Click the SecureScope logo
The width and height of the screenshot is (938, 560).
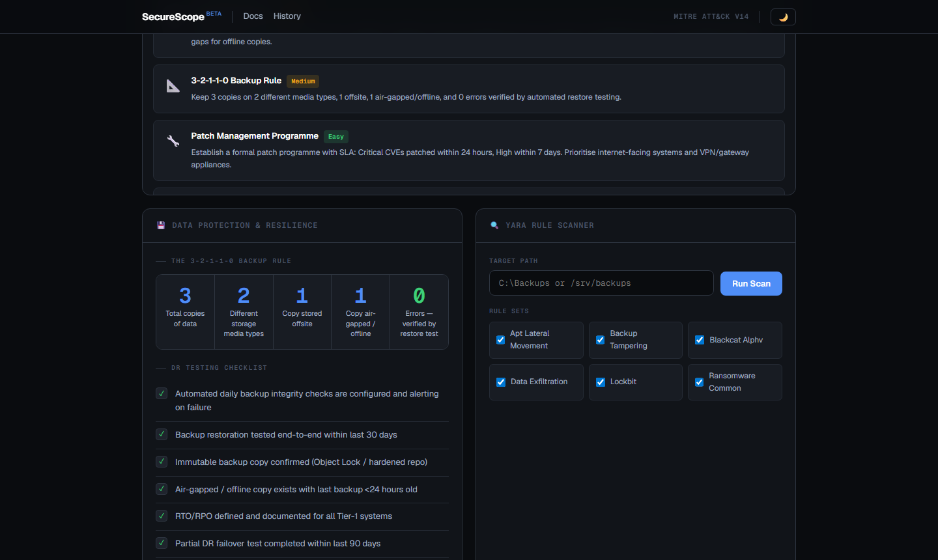[173, 17]
